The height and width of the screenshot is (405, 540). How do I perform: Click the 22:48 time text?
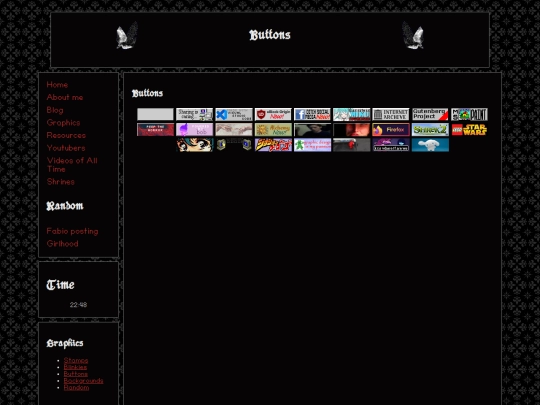coord(78,305)
